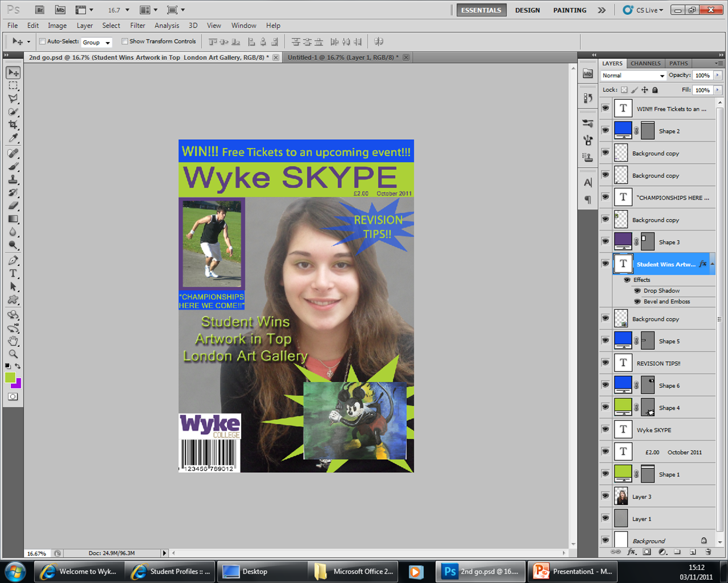Viewport: 728px width, 583px height.
Task: Open the Opacity slider arrow
Action: tap(718, 75)
